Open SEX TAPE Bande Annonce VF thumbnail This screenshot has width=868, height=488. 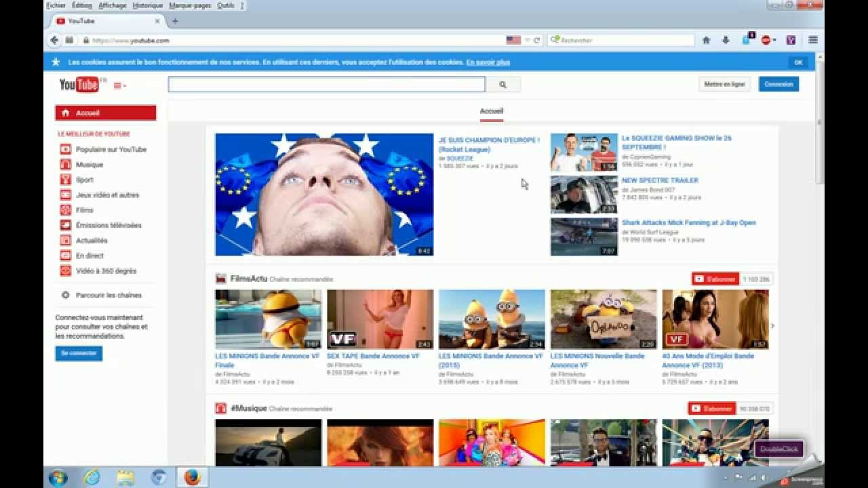[380, 319]
